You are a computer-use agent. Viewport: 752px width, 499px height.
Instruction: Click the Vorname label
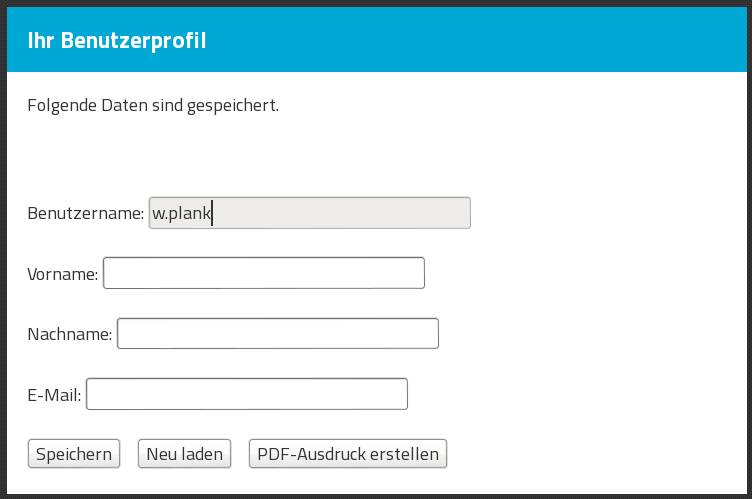(63, 273)
